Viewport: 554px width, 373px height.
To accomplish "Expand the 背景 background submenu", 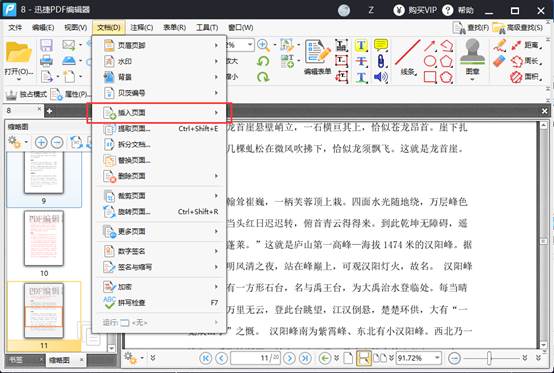I will [159, 77].
